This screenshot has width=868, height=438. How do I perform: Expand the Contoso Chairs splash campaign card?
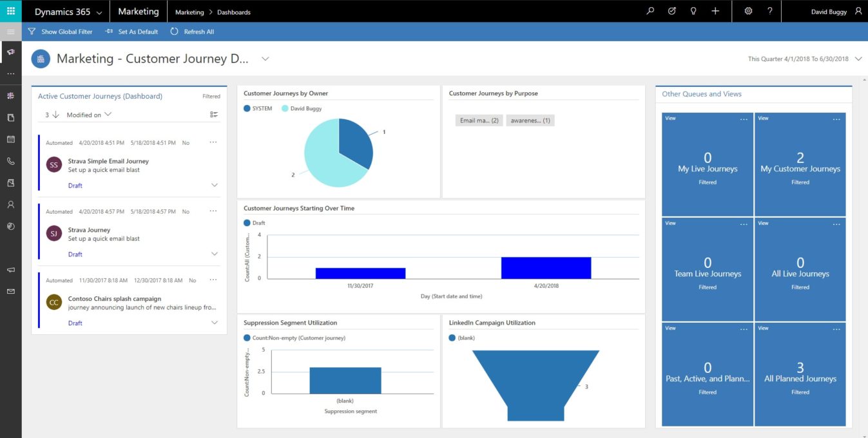215,323
